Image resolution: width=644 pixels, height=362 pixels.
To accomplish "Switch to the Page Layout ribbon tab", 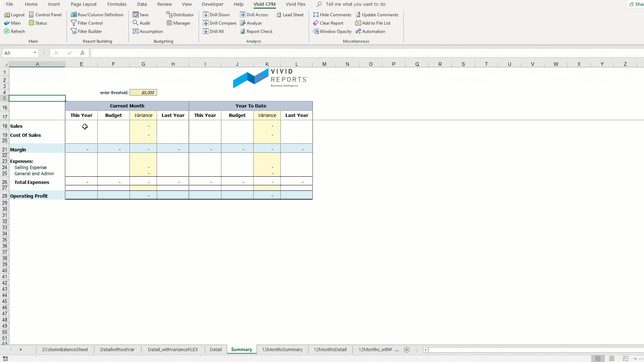I will (84, 4).
